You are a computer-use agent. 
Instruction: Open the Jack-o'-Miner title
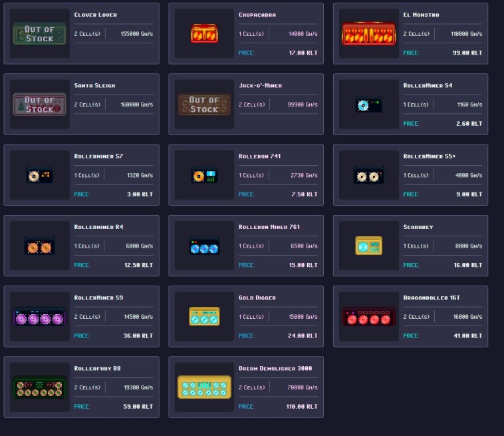tap(260, 86)
